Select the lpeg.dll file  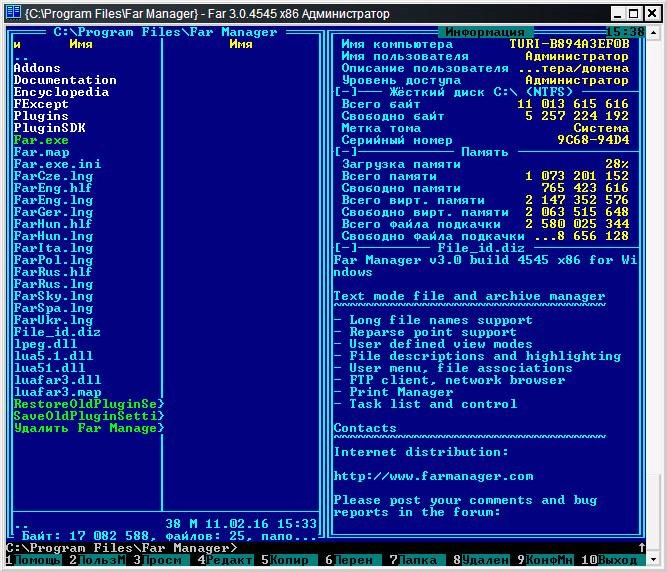point(45,344)
